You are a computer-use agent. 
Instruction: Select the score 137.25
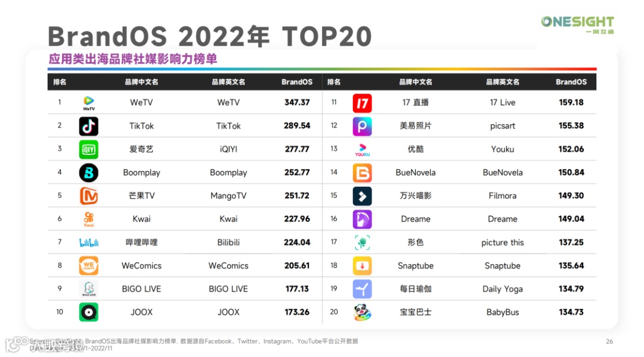pos(571,242)
